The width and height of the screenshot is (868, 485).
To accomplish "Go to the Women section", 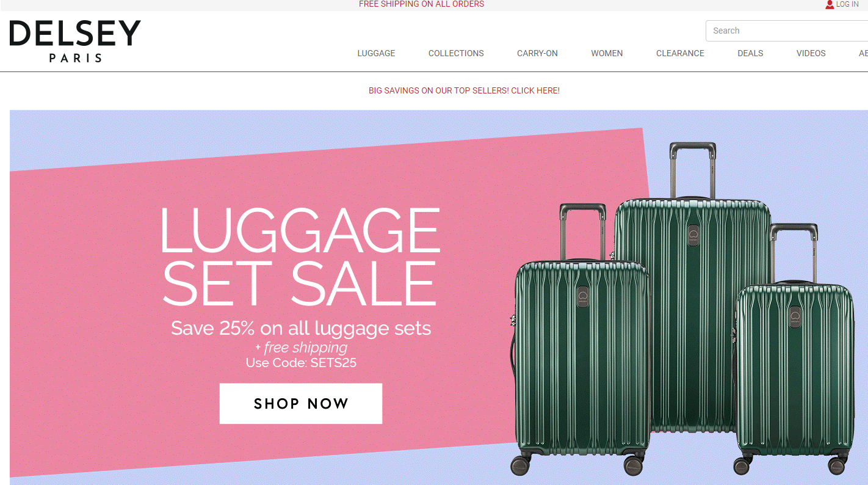I will [607, 53].
